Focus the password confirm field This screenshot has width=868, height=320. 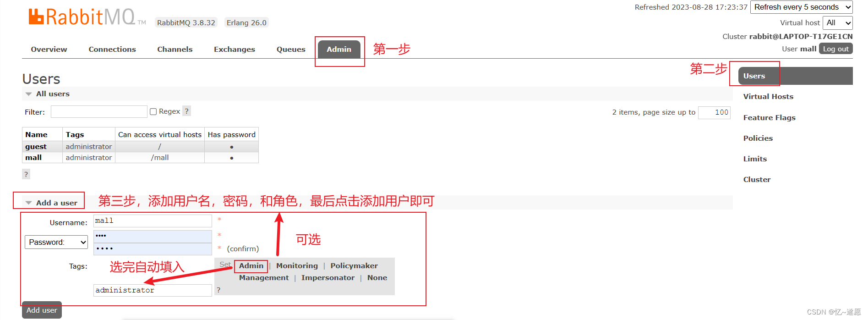pyautogui.click(x=153, y=249)
